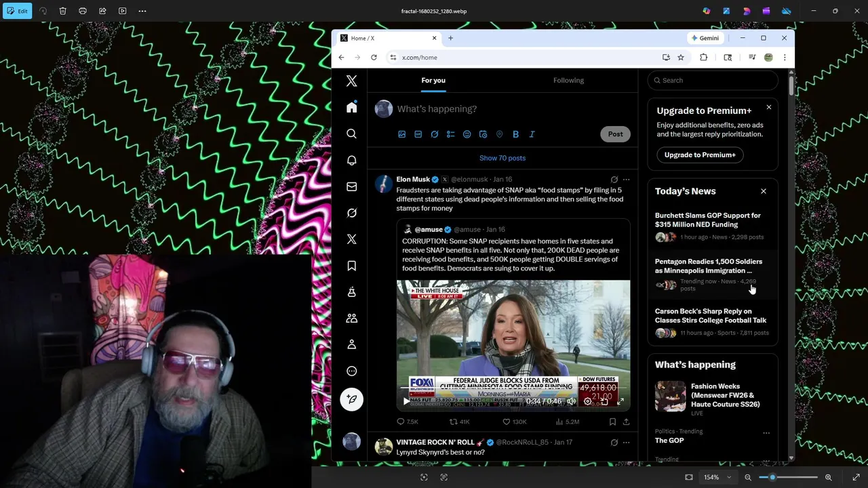Open a new browser tab
868x488 pixels.
[x=450, y=38]
